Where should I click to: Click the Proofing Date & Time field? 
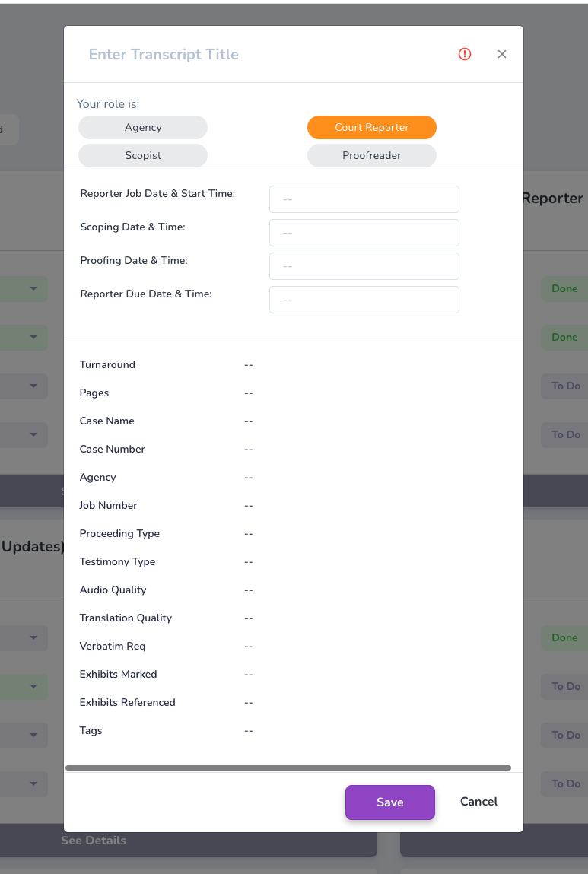pyautogui.click(x=364, y=266)
